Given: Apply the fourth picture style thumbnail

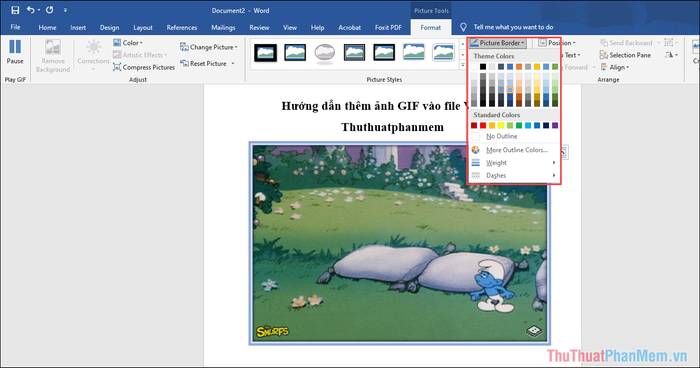Looking at the screenshot, I should [354, 52].
